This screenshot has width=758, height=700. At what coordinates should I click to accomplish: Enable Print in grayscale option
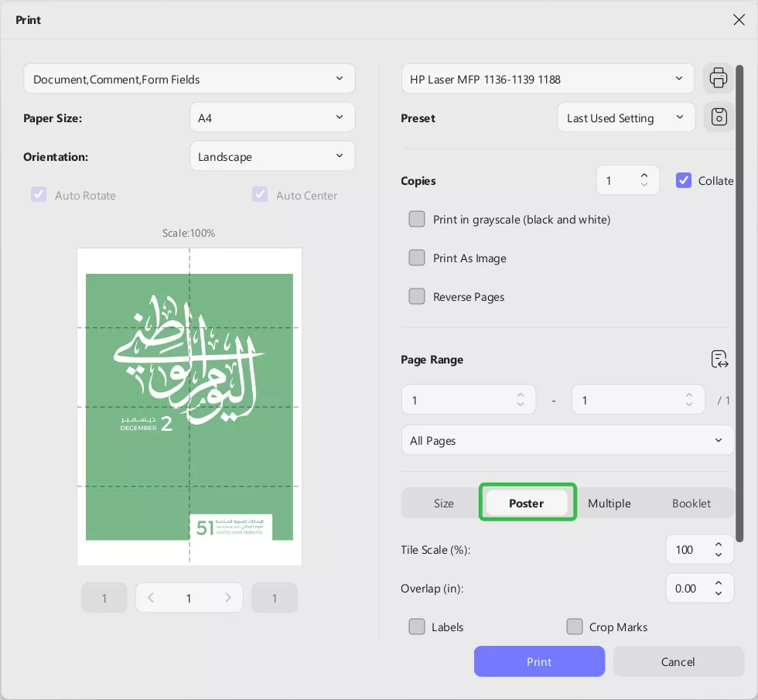click(x=417, y=219)
